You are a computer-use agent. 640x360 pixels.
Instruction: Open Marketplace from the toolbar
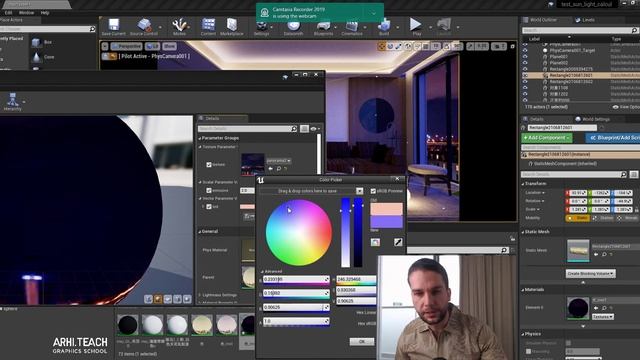[231, 27]
